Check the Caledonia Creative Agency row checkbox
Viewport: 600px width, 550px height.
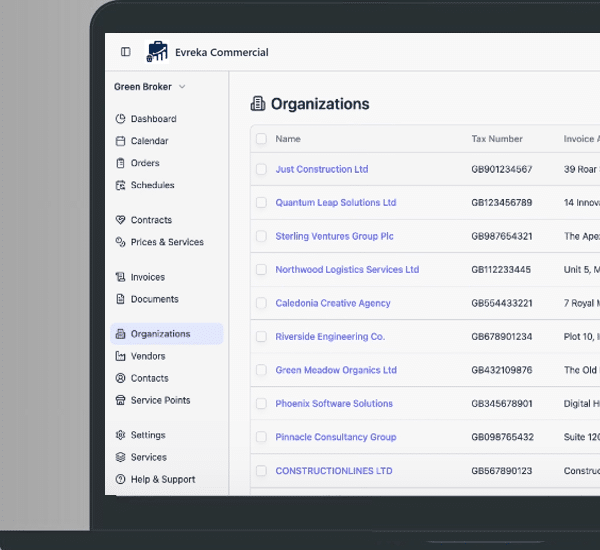pyautogui.click(x=261, y=303)
